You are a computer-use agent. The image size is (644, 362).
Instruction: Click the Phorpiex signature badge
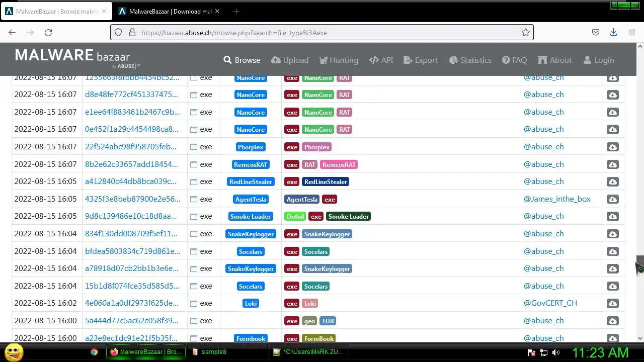pyautogui.click(x=251, y=147)
